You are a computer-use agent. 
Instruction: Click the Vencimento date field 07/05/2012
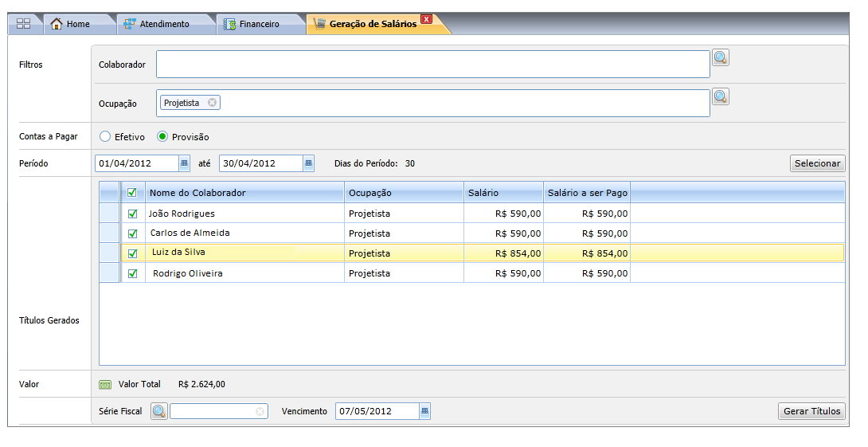[x=377, y=411]
